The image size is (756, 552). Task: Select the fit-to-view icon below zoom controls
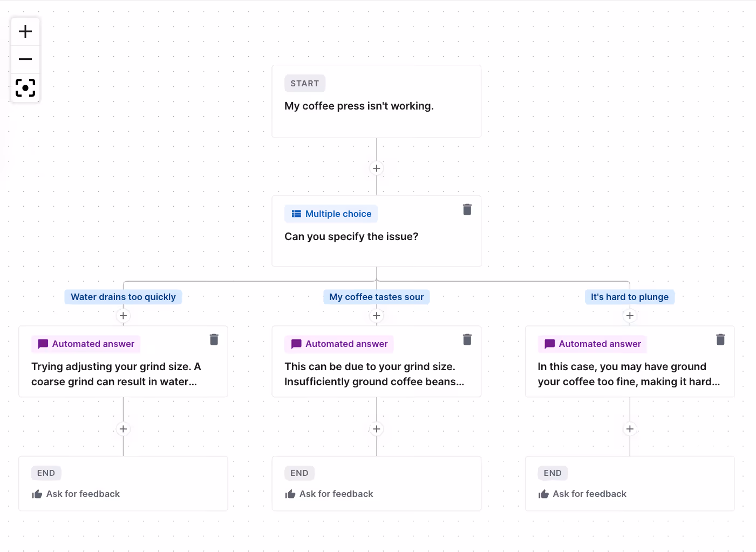click(25, 87)
